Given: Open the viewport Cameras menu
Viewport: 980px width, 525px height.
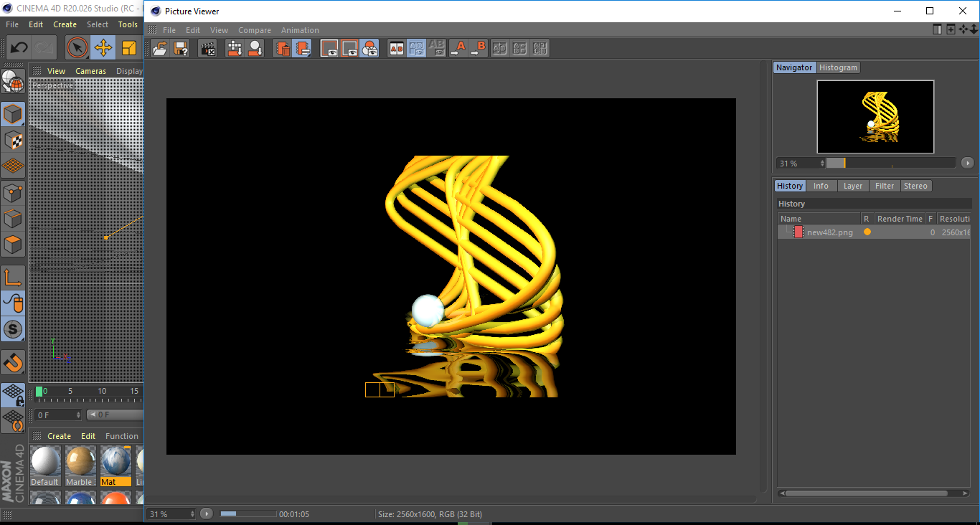Looking at the screenshot, I should click(90, 71).
